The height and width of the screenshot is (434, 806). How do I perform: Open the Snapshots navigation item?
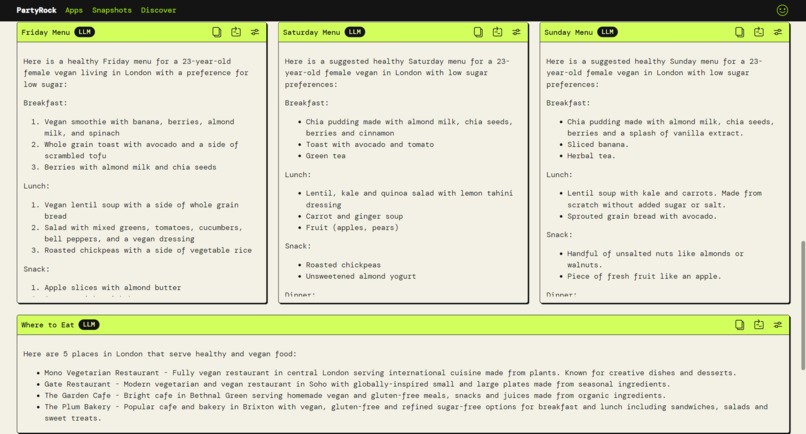point(112,10)
